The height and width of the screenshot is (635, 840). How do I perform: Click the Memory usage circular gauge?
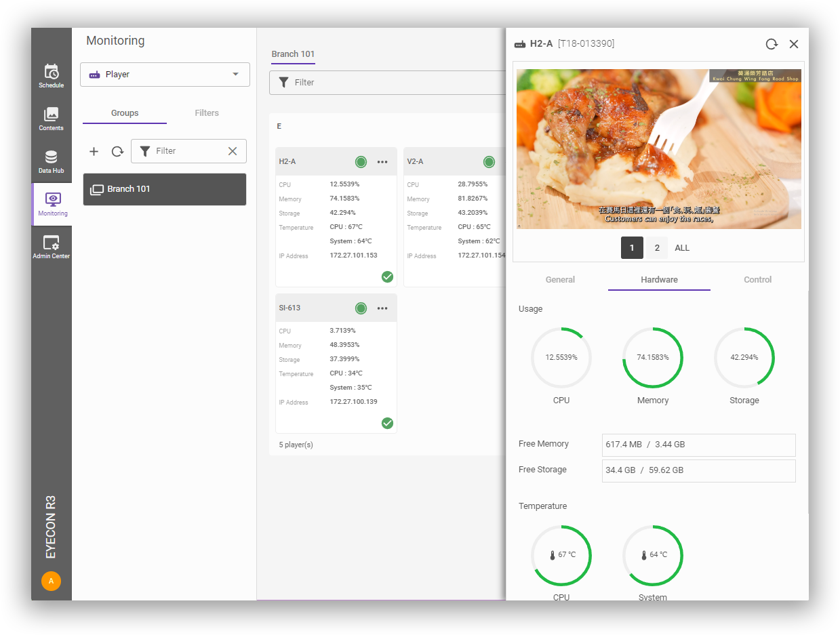(652, 357)
